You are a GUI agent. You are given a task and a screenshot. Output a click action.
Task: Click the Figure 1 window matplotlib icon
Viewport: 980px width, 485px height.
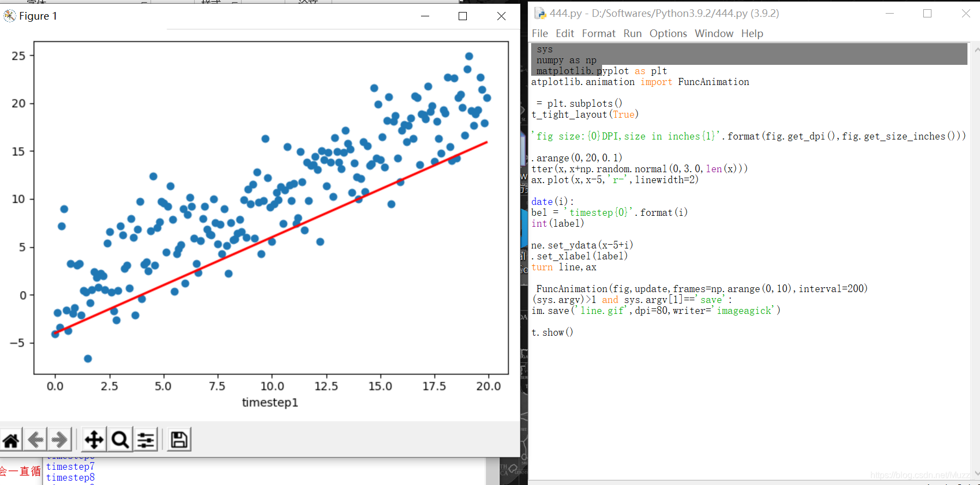pos(10,16)
